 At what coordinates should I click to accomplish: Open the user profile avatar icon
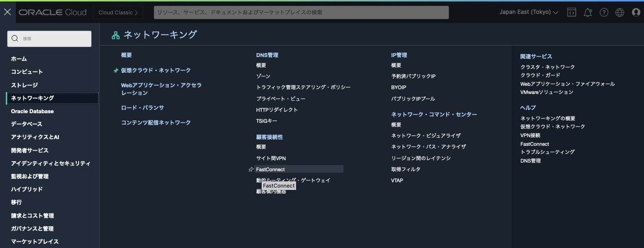click(636, 12)
